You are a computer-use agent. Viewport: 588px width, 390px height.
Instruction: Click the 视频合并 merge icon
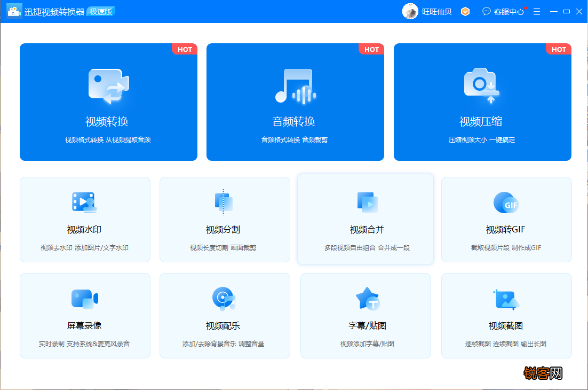pos(367,202)
